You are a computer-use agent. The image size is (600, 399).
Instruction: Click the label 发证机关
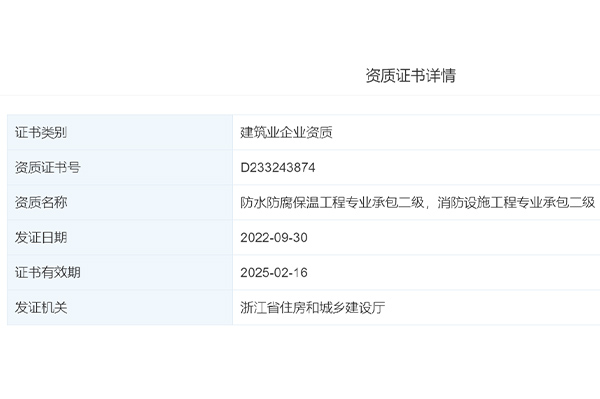(41, 308)
